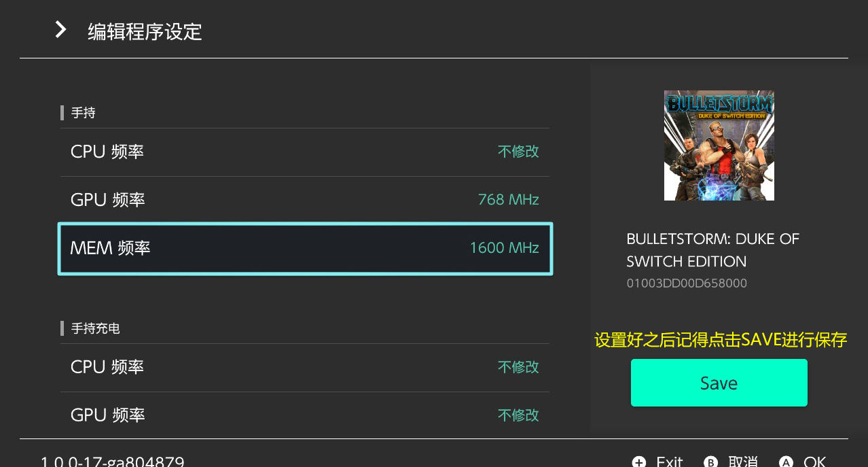Open the GPU 频率 row showing 768 MHz
Viewport: 868px width, 467px height.
click(x=305, y=201)
